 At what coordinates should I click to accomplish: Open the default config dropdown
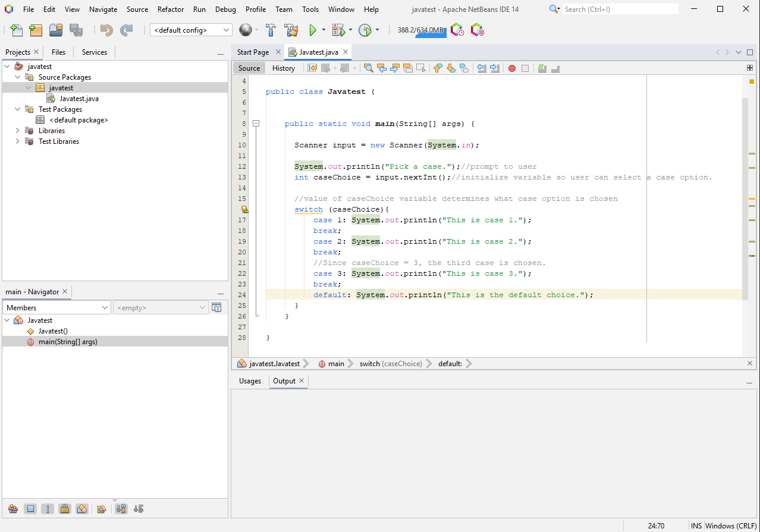click(191, 30)
